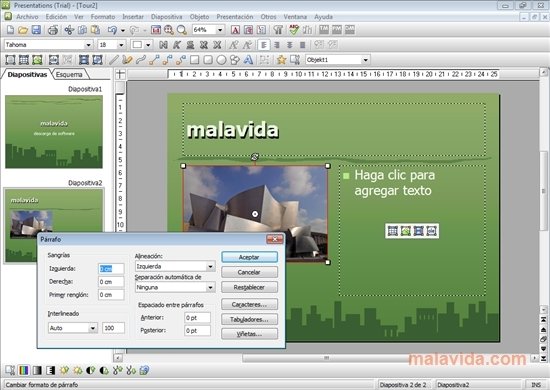Click the Restablecer button

(x=249, y=288)
